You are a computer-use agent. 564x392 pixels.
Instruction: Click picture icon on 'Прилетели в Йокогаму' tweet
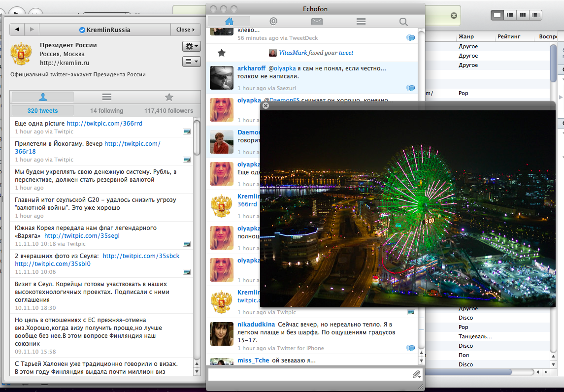187,160
